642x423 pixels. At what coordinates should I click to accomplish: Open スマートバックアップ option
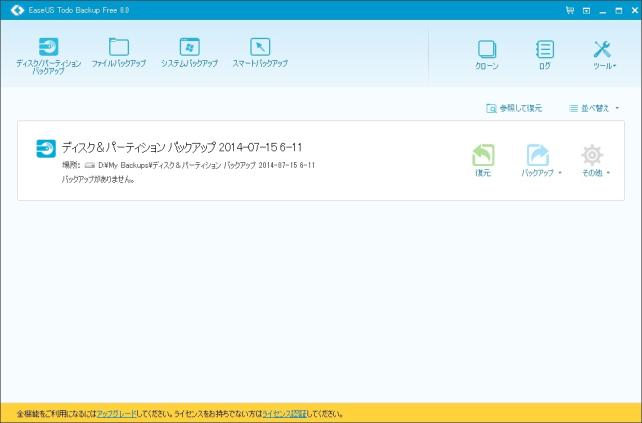pos(260,52)
